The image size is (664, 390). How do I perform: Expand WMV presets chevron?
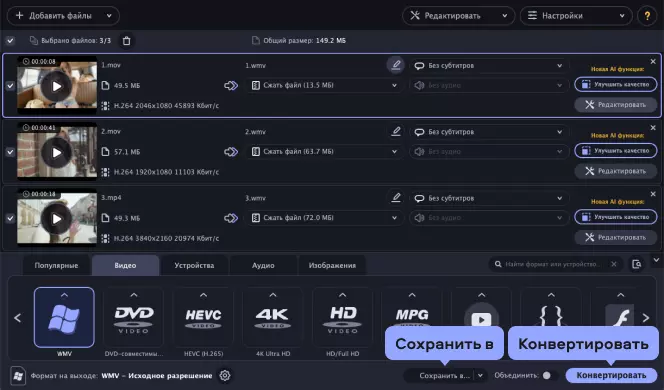click(64, 295)
